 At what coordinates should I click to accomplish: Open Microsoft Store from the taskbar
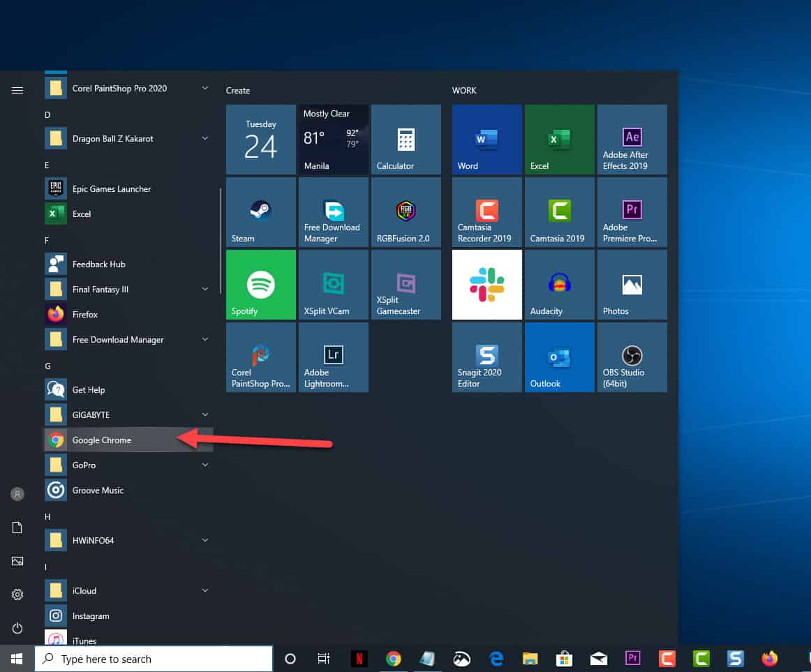pos(565,659)
